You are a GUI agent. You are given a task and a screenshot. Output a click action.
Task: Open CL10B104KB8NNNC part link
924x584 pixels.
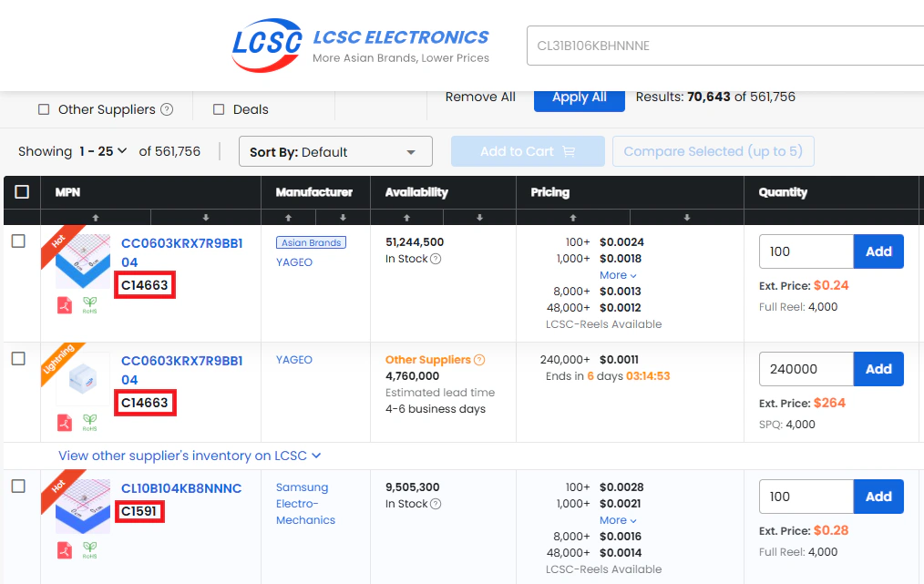(x=181, y=488)
